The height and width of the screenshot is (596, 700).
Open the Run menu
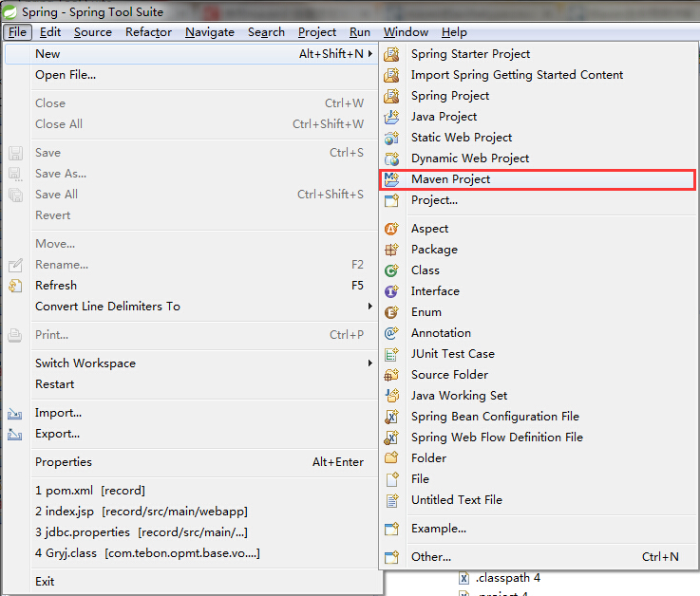click(360, 32)
